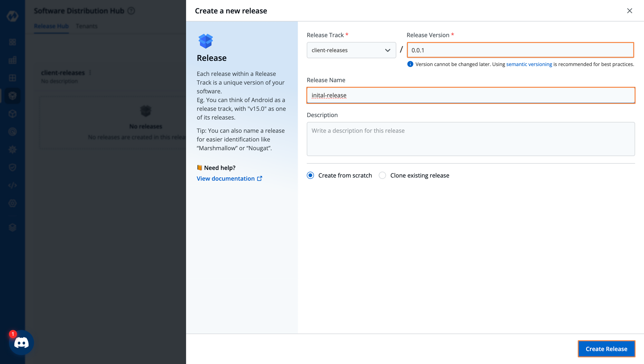644x364 pixels.
Task: Click the code bracket icon in sidebar
Action: coord(12,185)
